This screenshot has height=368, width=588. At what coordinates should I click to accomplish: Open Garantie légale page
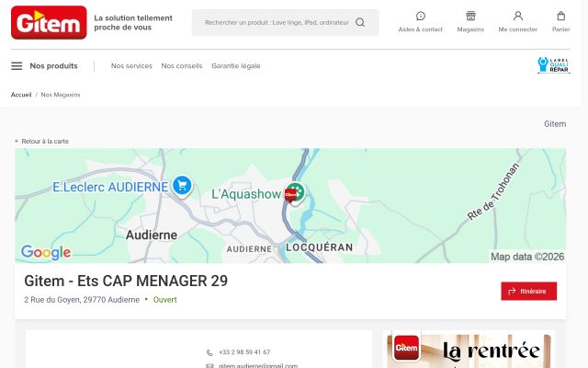tap(236, 66)
